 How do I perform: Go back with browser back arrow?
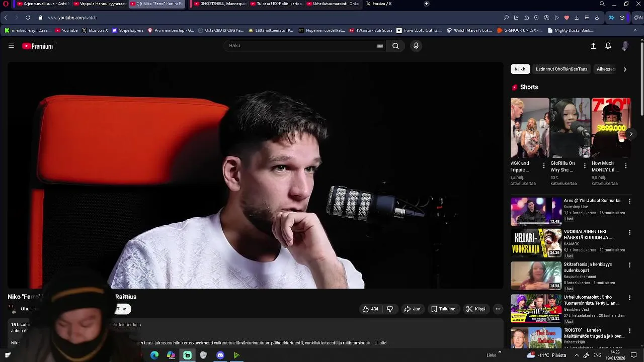tap(6, 18)
